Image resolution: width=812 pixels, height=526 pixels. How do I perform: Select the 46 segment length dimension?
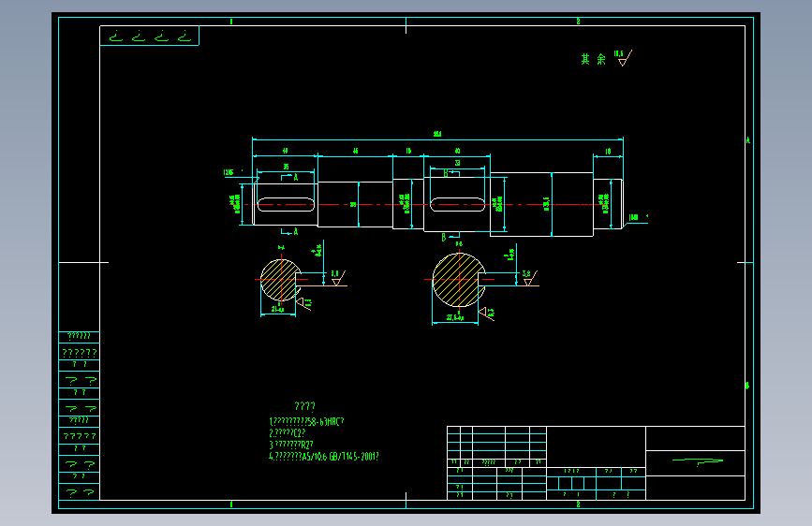355,152
